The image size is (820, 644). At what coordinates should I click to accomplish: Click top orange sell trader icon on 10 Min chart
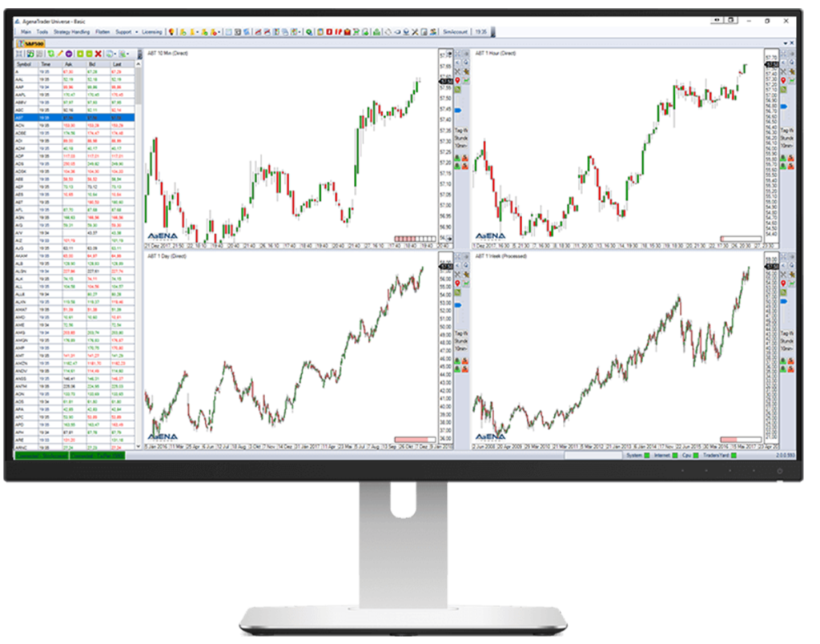point(465,158)
